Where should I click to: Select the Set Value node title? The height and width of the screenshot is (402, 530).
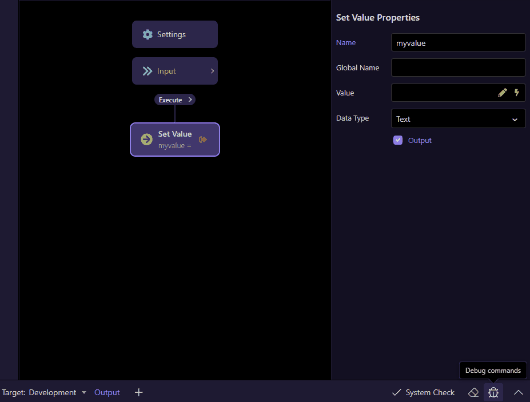tap(175, 134)
